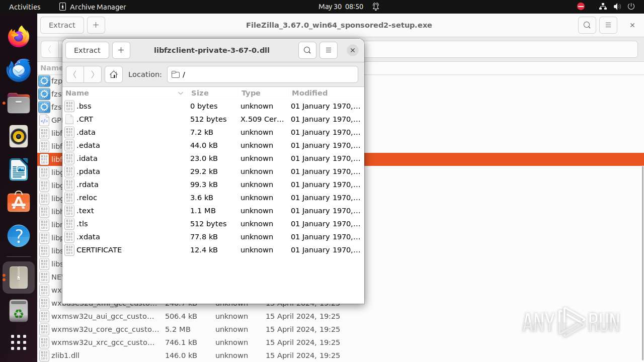644x362 pixels.
Task: Open hamburger menu in FileZilla setup window
Action: tap(608, 25)
